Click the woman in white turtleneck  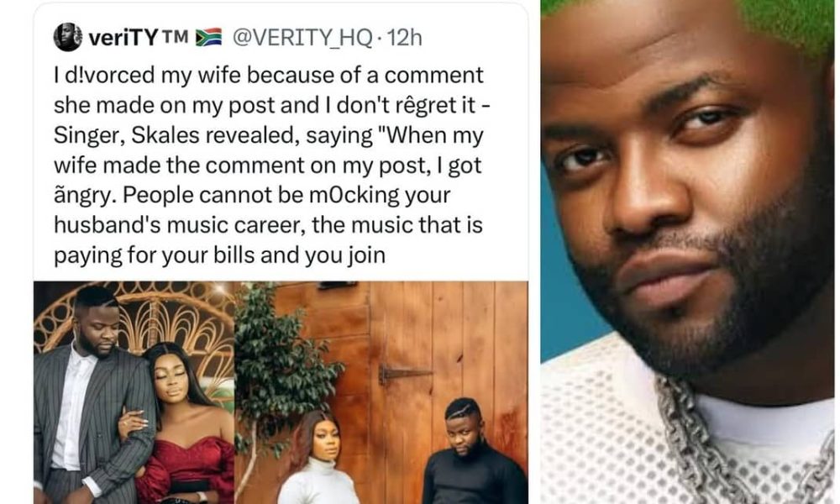click(320, 458)
